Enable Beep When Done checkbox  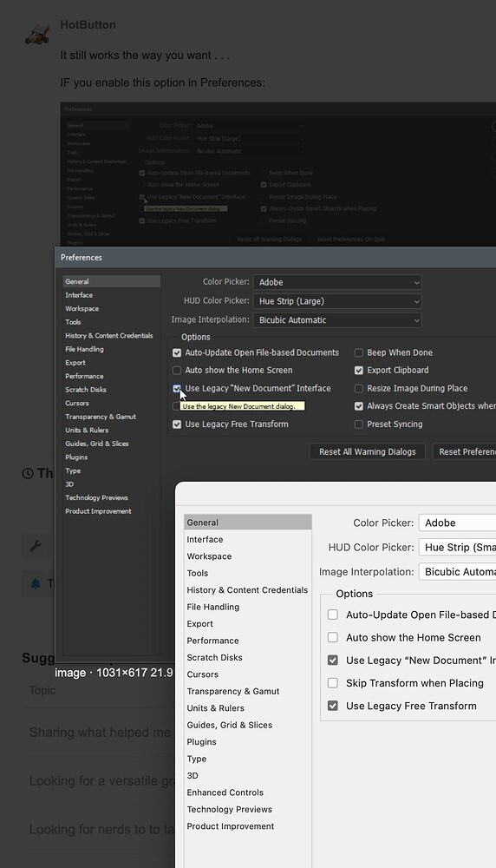(359, 352)
